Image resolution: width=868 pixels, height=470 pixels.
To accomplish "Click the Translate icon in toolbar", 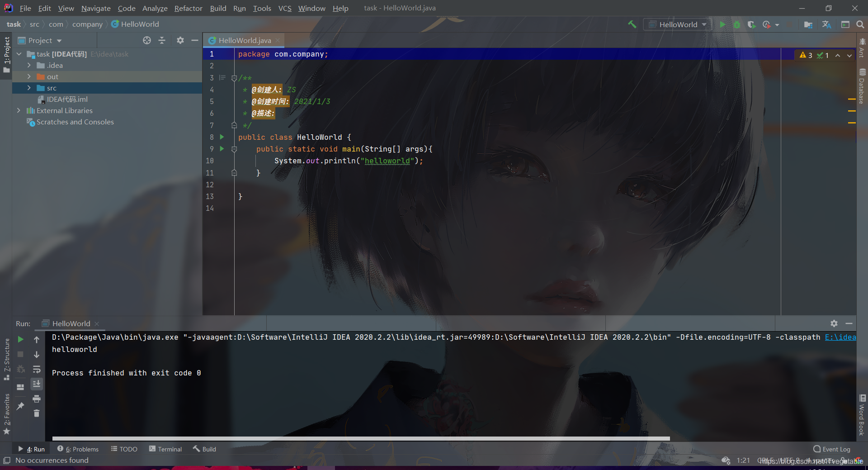I will 827,24.
